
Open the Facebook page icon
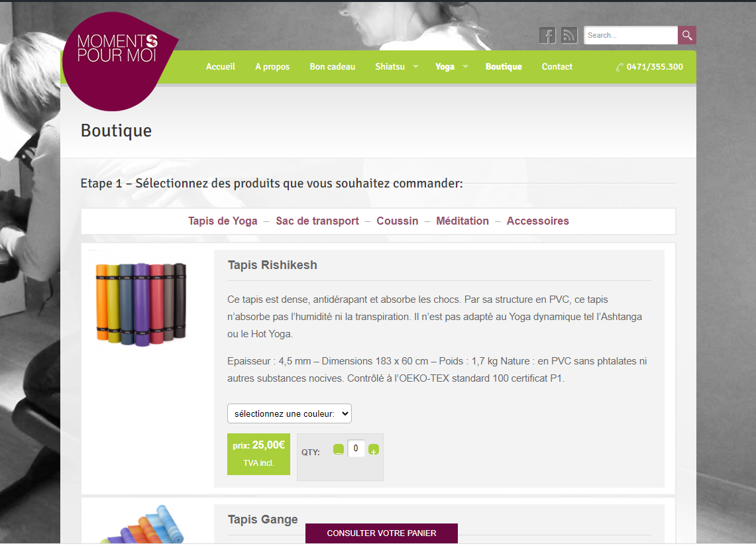pyautogui.click(x=547, y=35)
